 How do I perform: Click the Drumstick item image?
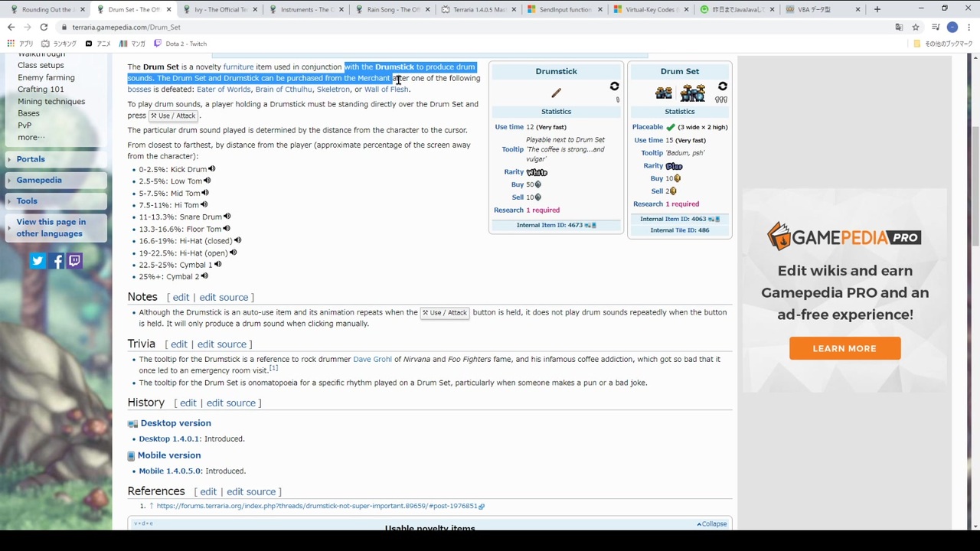(557, 93)
